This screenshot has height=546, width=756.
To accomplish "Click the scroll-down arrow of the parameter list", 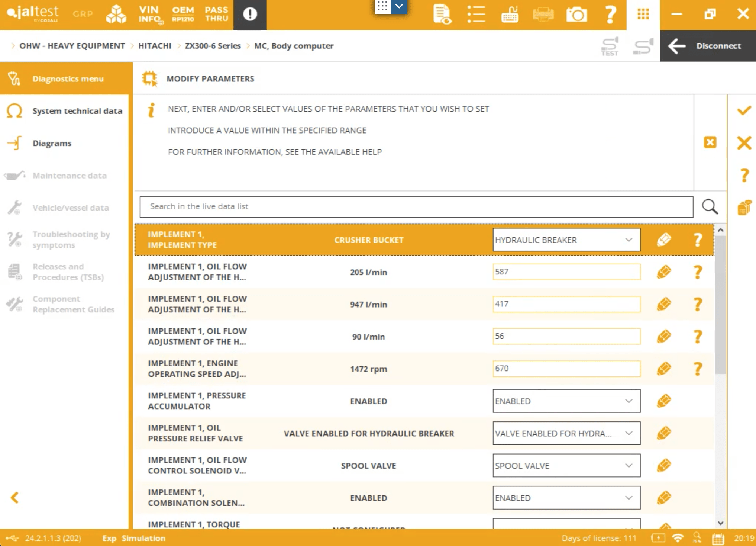I will (721, 523).
